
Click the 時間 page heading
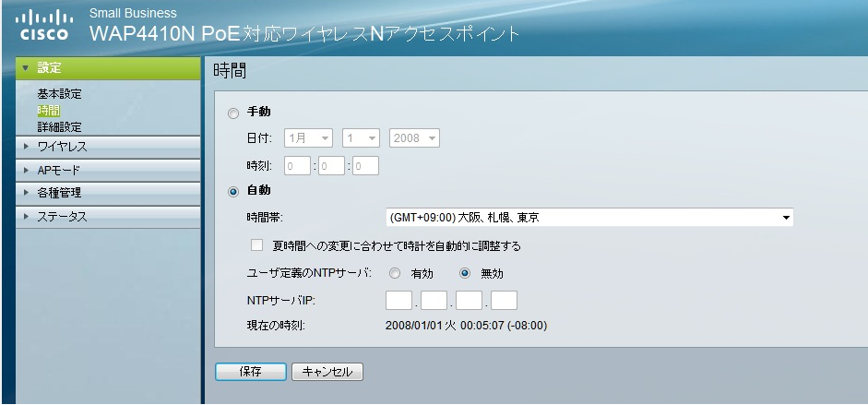pos(229,71)
